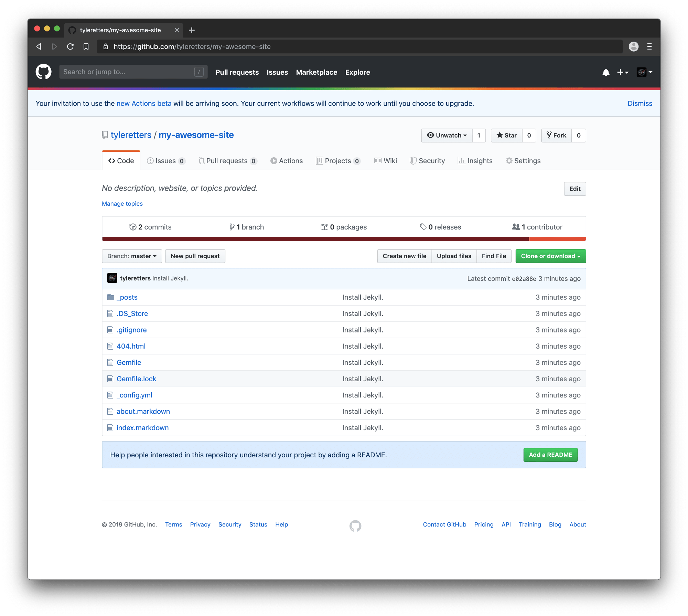Expand the Clone or download dropdown
Image resolution: width=688 pixels, height=616 pixels.
pos(550,256)
